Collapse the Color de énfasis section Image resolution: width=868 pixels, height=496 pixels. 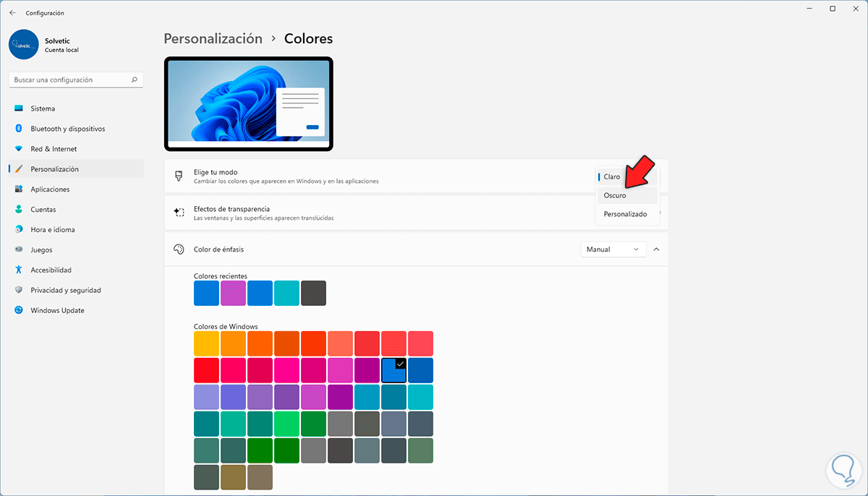click(x=656, y=249)
